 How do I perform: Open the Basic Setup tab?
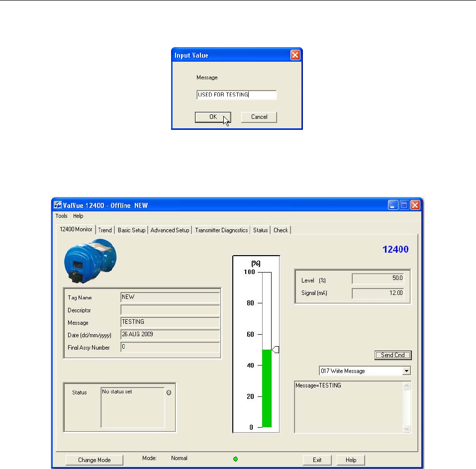pyautogui.click(x=132, y=230)
